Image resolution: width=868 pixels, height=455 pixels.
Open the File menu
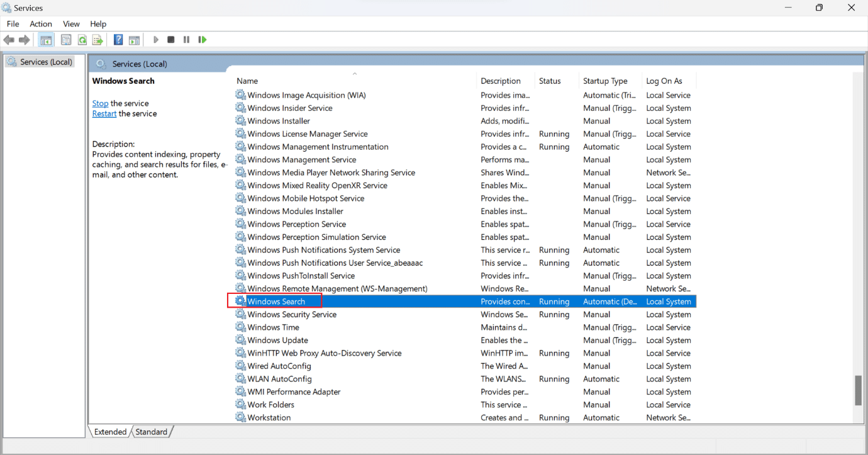tap(13, 24)
